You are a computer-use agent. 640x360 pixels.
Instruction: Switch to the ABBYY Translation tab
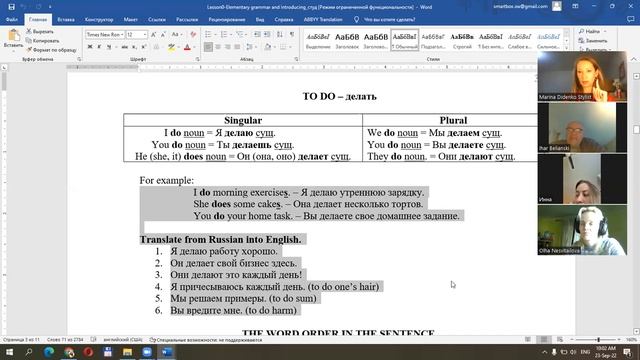coord(322,19)
